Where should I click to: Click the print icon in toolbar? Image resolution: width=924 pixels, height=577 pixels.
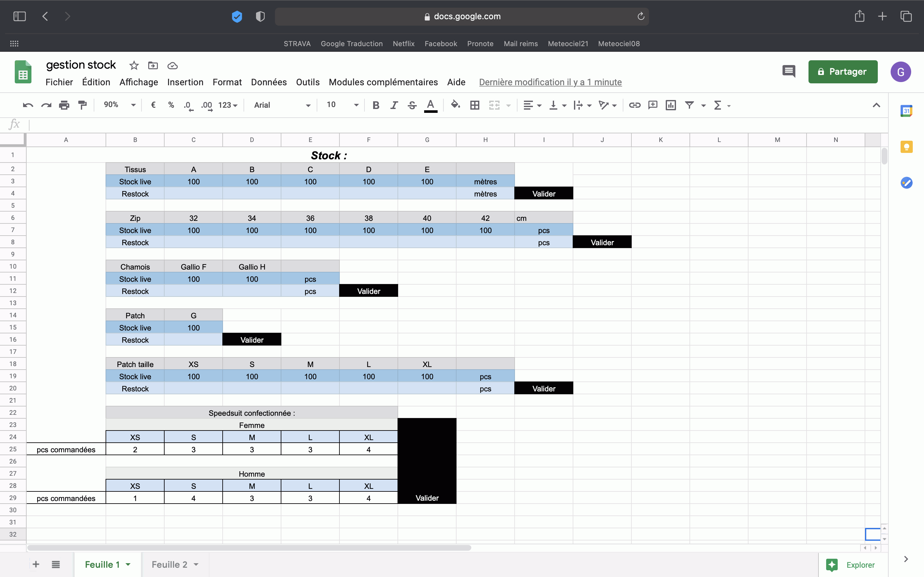point(64,105)
